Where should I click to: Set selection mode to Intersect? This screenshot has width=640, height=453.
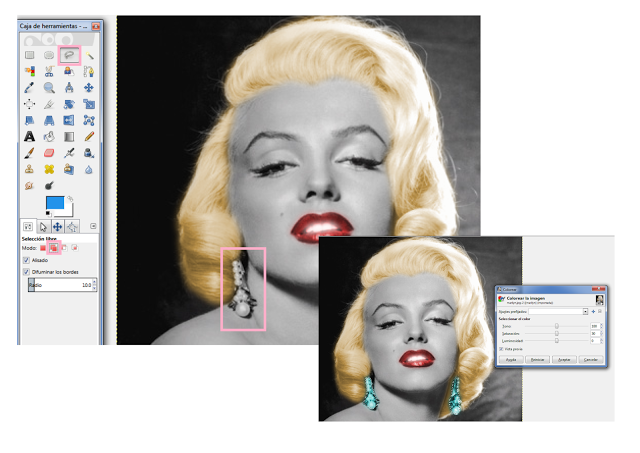[x=75, y=248]
